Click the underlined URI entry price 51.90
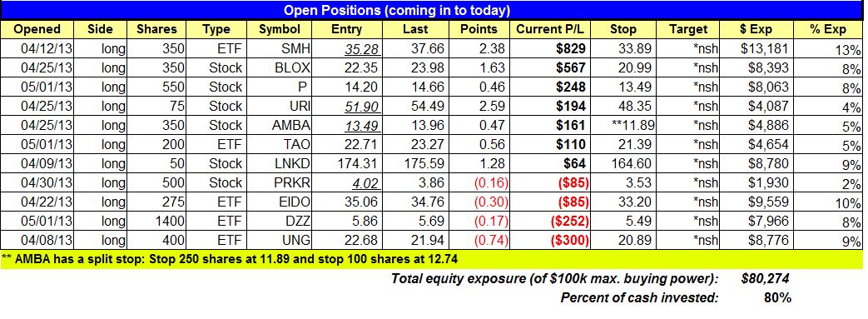This screenshot has height=319, width=868. pos(362,106)
